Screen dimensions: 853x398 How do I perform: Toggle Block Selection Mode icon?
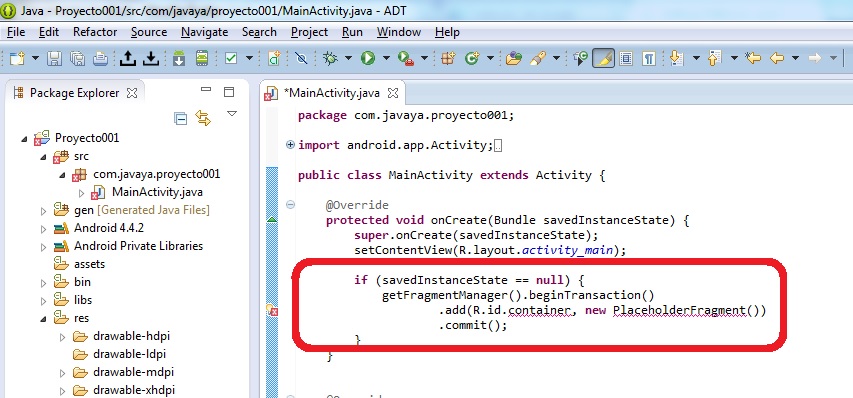626,58
